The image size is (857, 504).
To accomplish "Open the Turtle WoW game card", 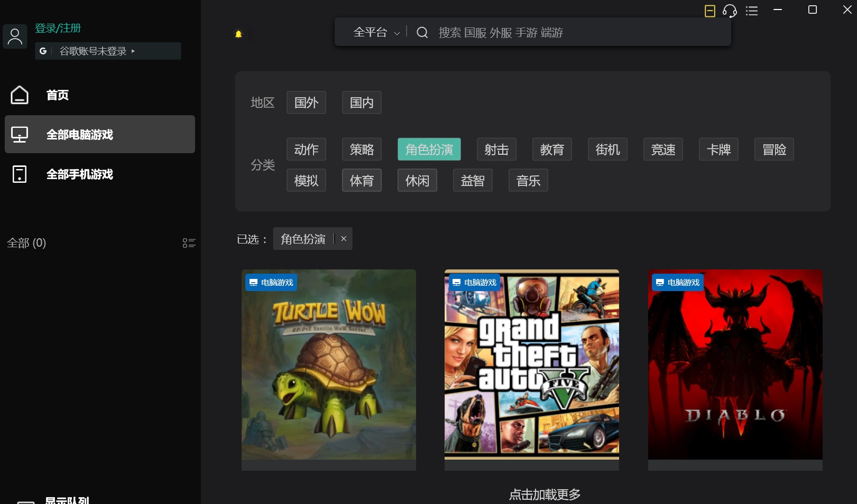I will [329, 370].
